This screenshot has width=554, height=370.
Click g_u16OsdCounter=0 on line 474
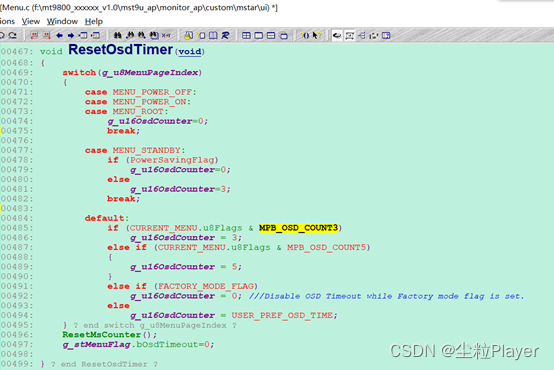tap(155, 121)
